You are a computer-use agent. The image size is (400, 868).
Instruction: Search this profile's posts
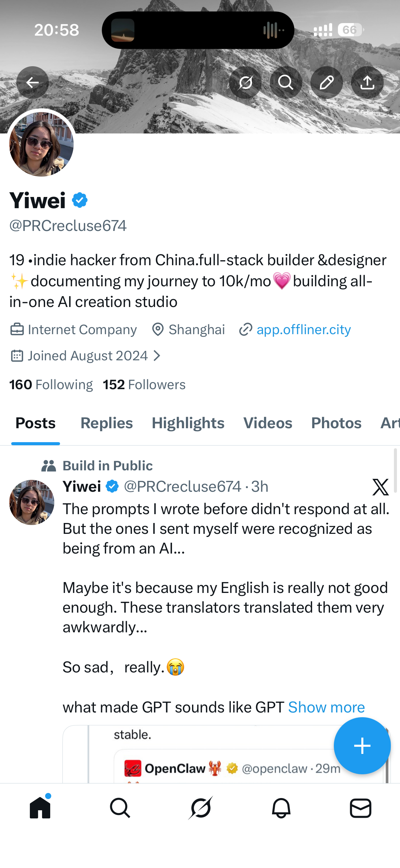[286, 83]
